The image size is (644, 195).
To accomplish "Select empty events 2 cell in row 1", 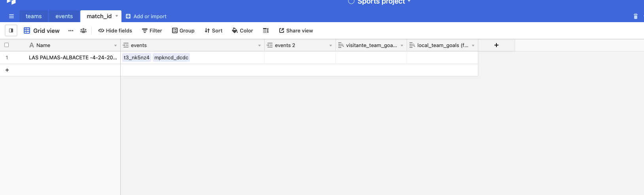I will 300,57.
